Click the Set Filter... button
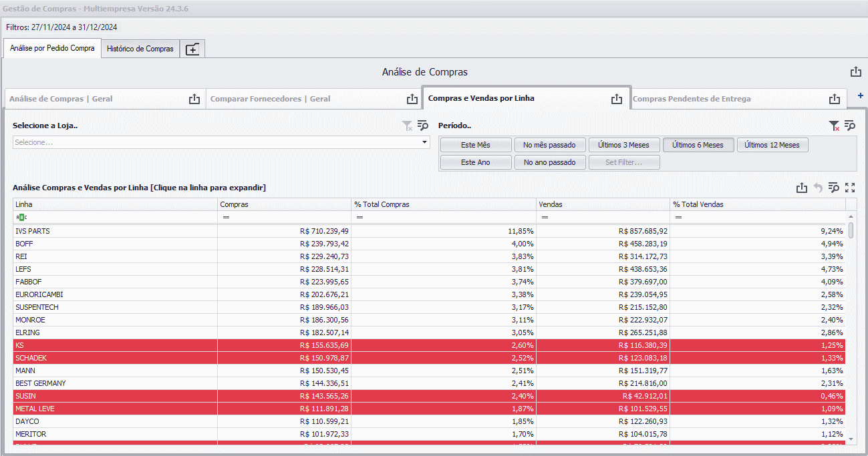 [x=624, y=162]
